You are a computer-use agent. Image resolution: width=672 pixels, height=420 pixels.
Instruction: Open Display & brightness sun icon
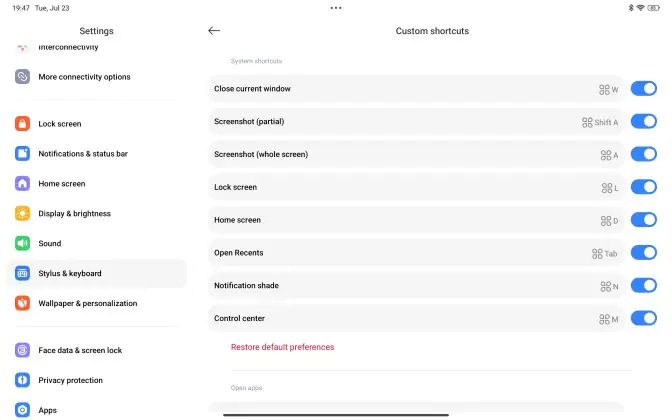click(x=22, y=213)
